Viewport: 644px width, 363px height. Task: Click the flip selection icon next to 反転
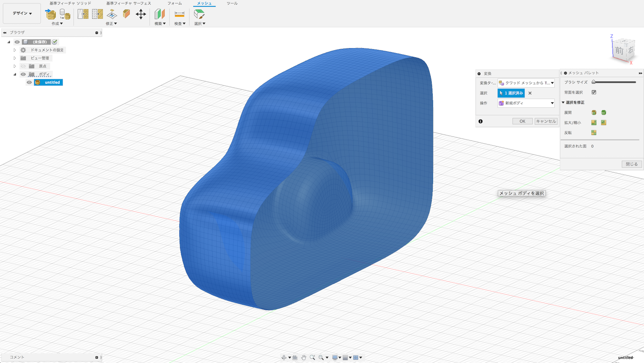tap(594, 133)
